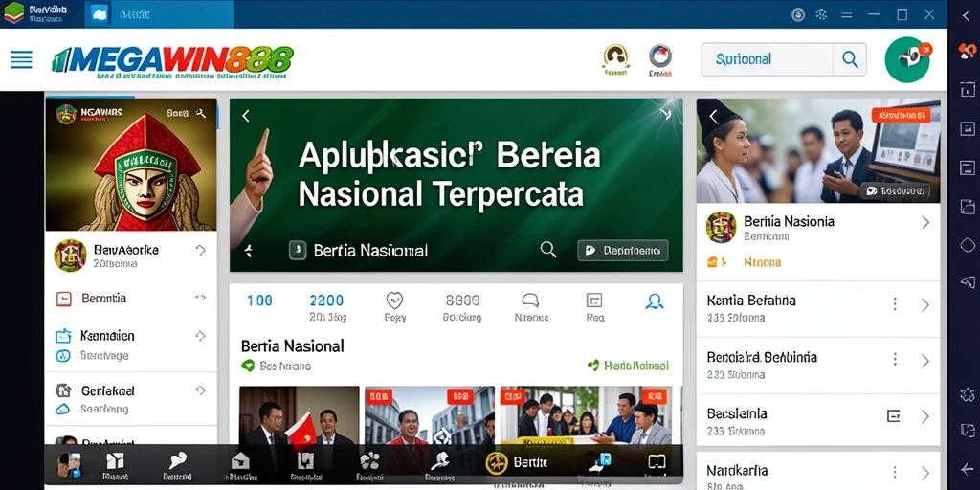The width and height of the screenshot is (980, 490).
Task: Expand the Ksamaien sidebar item
Action: pyautogui.click(x=200, y=336)
